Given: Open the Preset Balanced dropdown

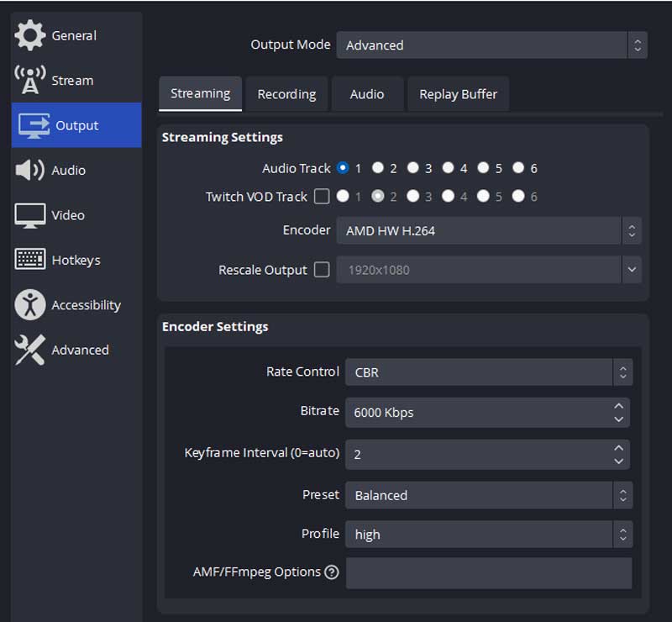Looking at the screenshot, I should coord(489,495).
